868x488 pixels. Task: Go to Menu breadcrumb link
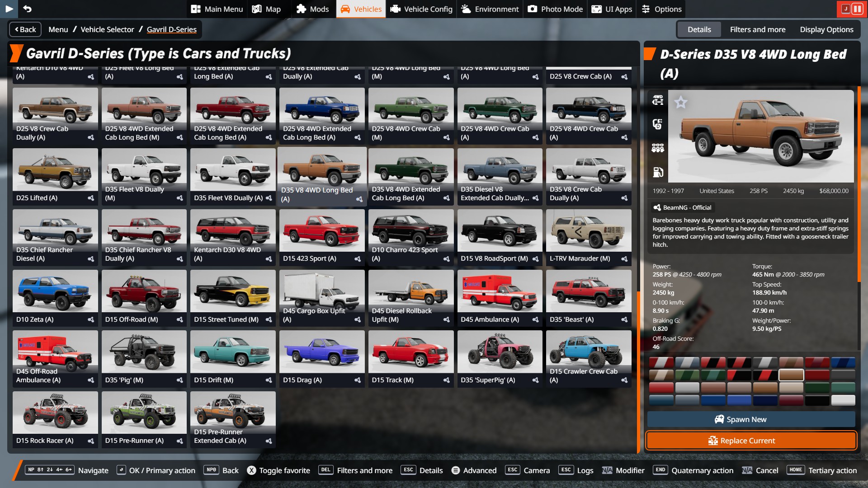[58, 29]
